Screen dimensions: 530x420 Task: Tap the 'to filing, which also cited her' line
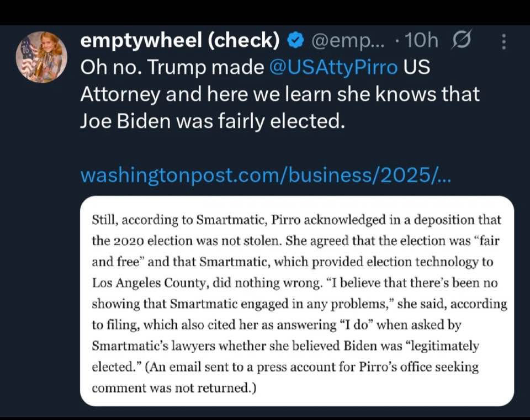click(x=277, y=325)
